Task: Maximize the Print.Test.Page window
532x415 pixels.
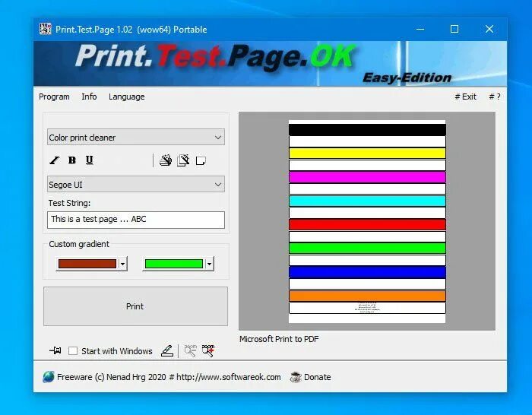Action: [x=454, y=29]
